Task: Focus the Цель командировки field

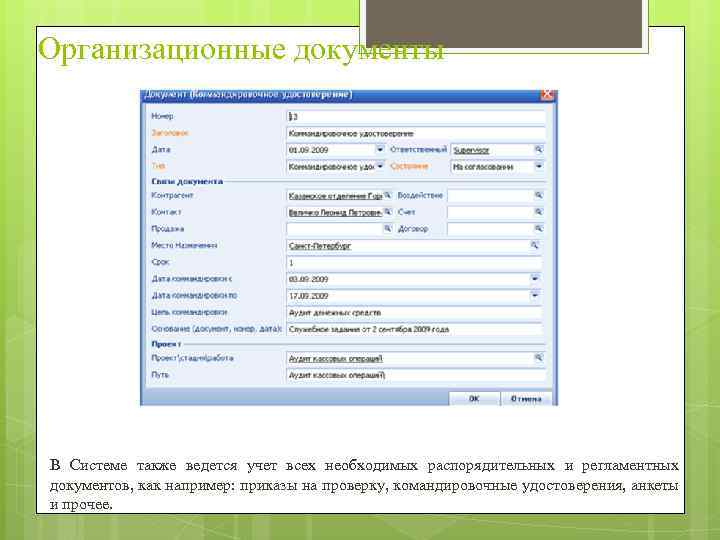Action: pyautogui.click(x=414, y=313)
